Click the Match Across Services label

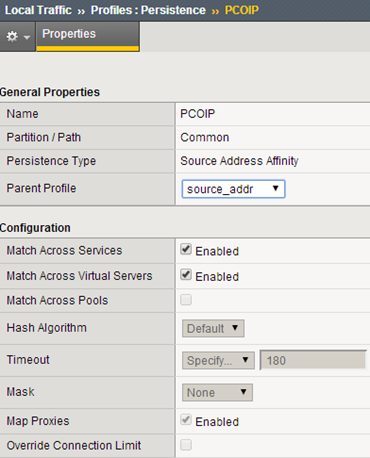pyautogui.click(x=64, y=251)
